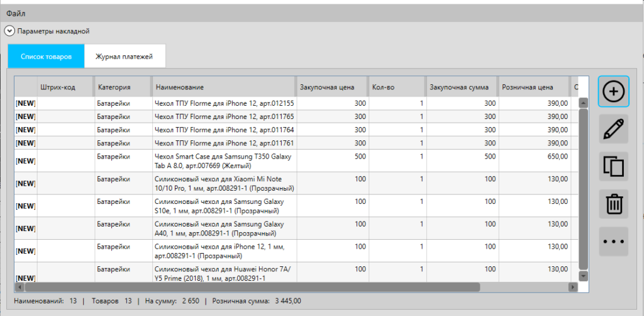Viewport: 644px width, 316px height.
Task: Open the Файл menu
Action: [16, 13]
